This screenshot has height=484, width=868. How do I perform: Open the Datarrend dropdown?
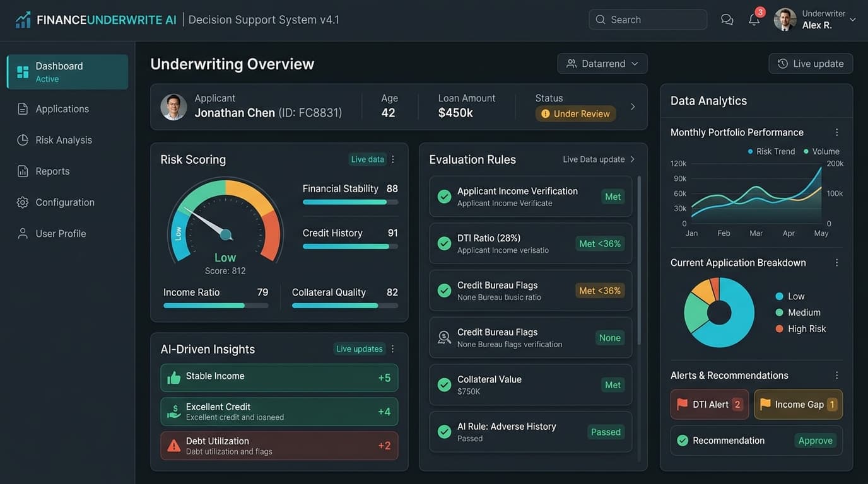point(602,64)
